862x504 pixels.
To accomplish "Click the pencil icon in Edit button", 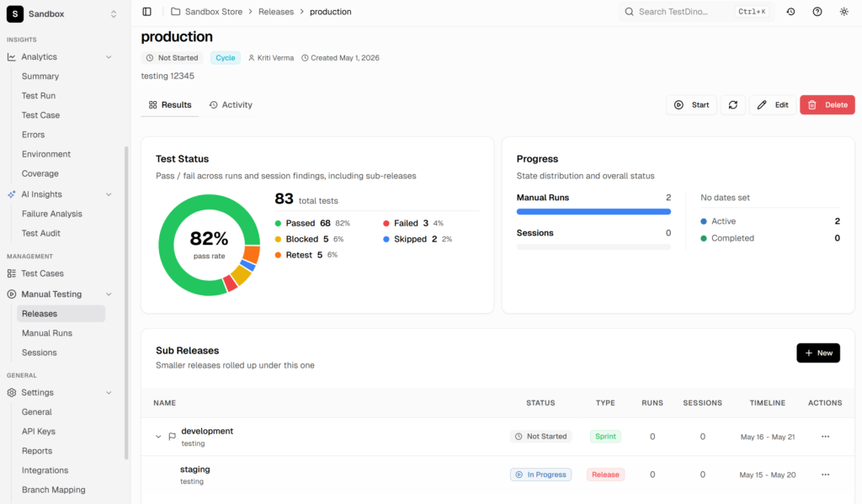I will pos(761,105).
